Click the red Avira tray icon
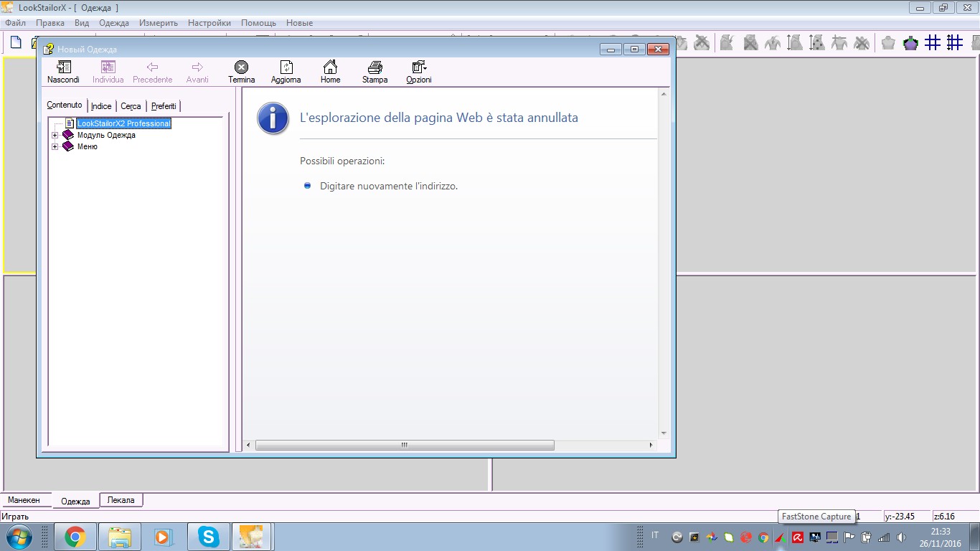Viewport: 980px width, 551px height. click(x=797, y=537)
